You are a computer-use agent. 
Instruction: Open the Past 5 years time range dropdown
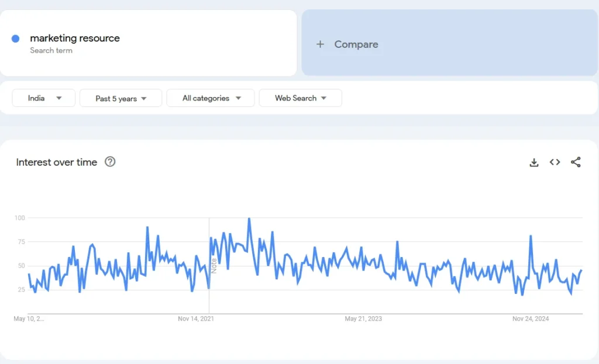pos(121,98)
